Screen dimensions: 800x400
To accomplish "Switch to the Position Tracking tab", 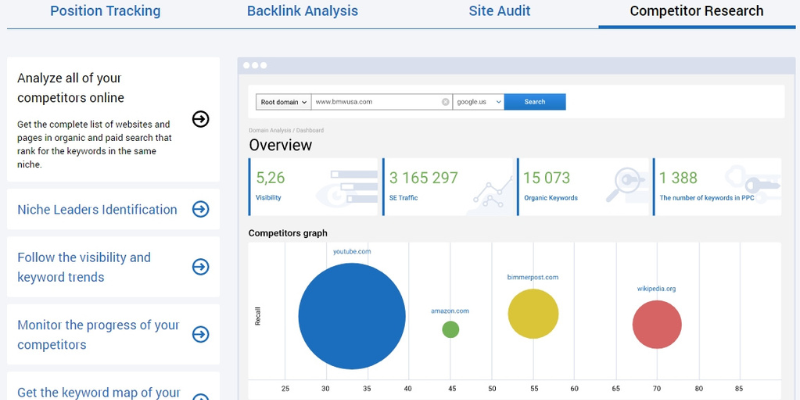I will tap(105, 11).
